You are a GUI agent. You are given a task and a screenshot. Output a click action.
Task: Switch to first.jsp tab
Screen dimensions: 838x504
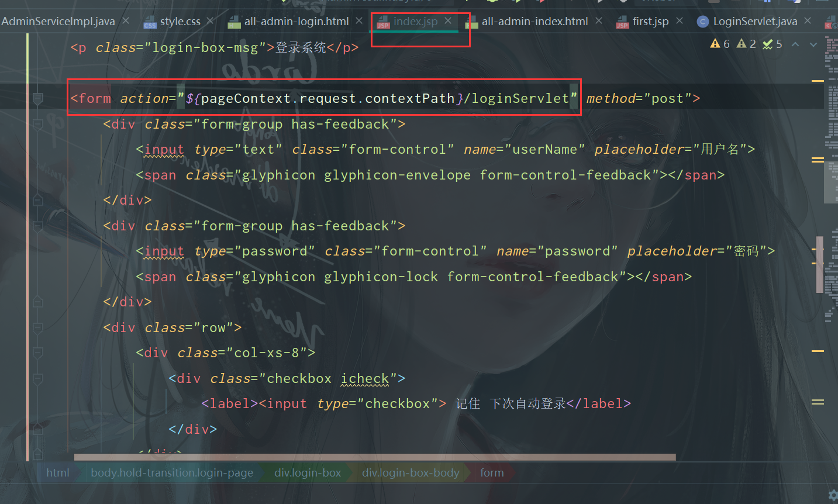(642, 22)
